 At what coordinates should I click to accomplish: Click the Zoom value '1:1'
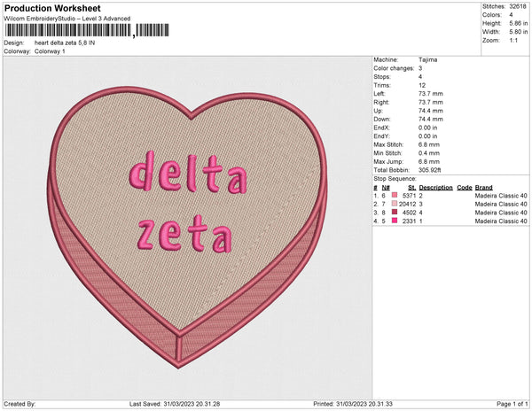coord(513,41)
